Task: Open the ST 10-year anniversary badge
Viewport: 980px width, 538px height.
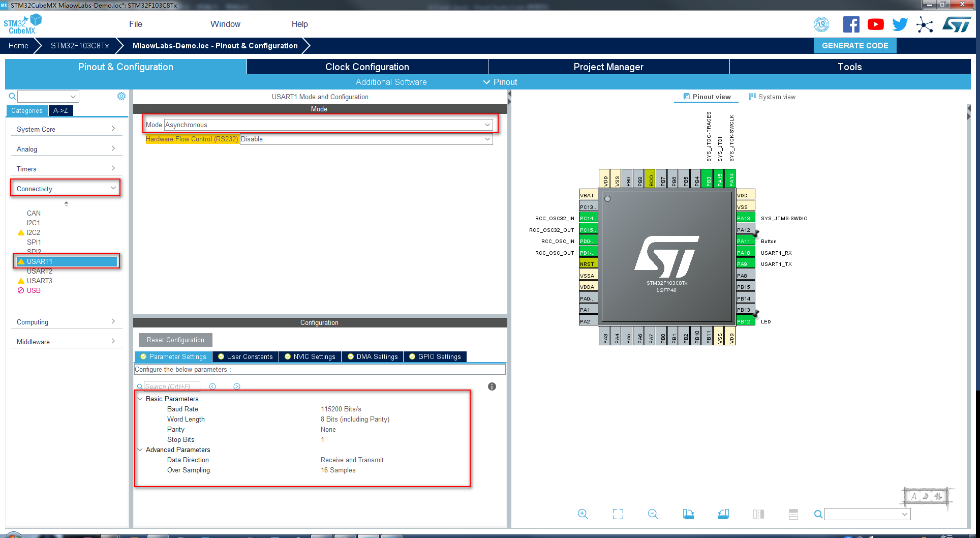Action: click(x=821, y=24)
